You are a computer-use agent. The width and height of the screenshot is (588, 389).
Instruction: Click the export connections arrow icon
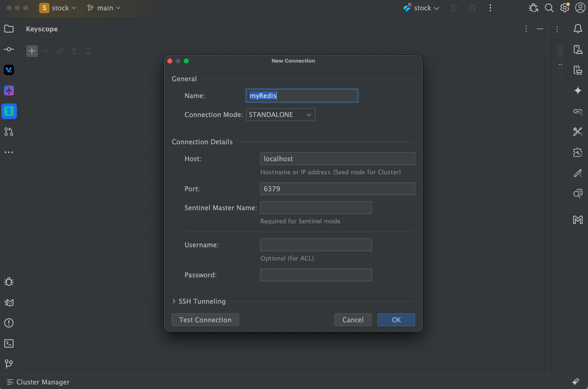pos(74,51)
